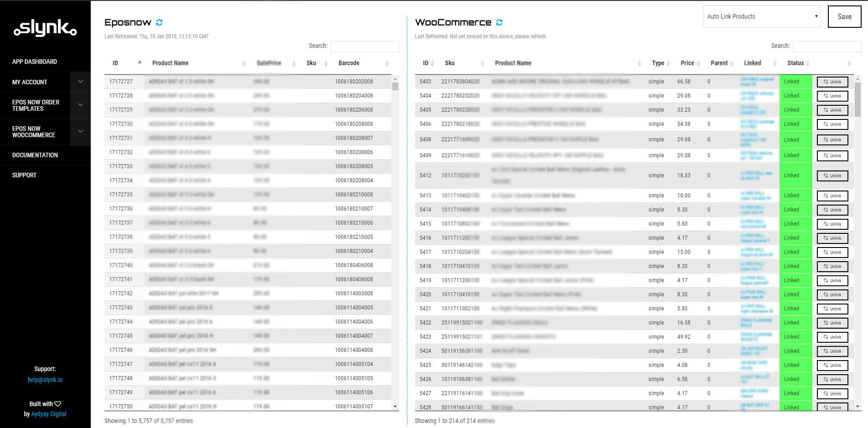Sort Eposnow table by ID arrow

pos(140,62)
